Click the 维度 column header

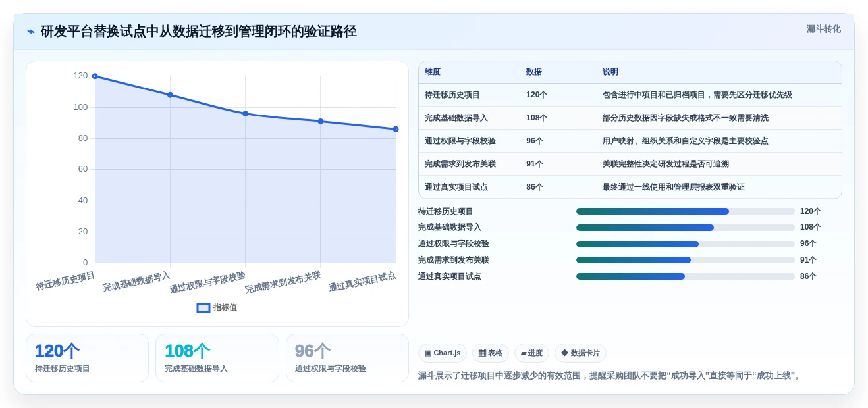pos(433,72)
